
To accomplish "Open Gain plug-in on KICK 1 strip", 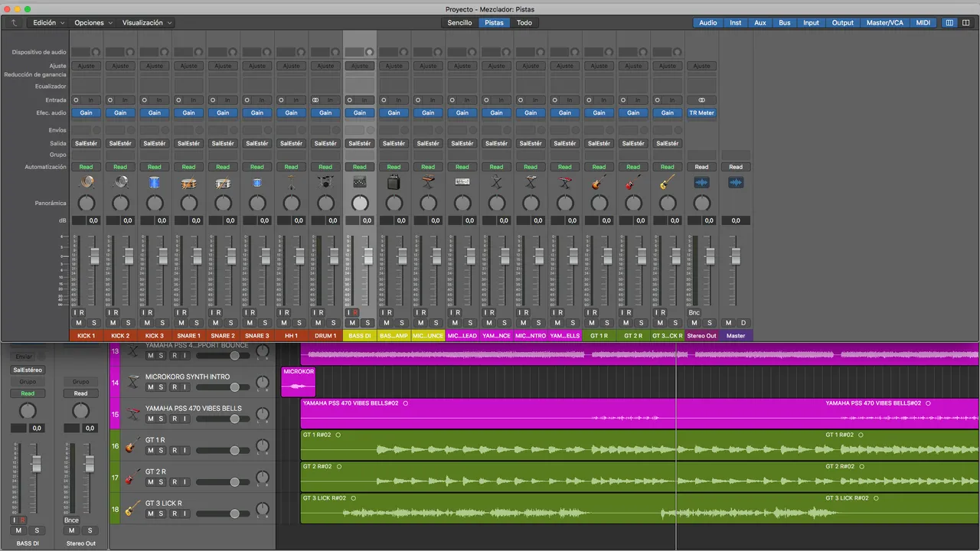I will point(87,112).
